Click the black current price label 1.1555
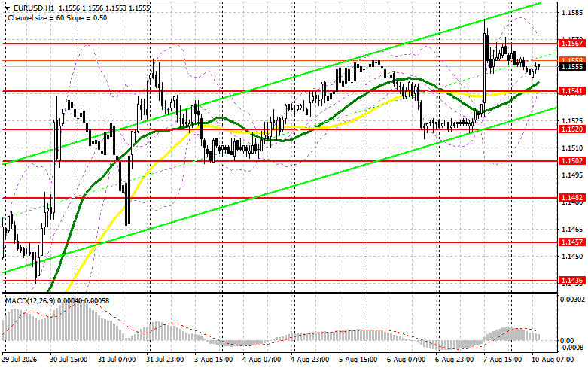 point(571,67)
